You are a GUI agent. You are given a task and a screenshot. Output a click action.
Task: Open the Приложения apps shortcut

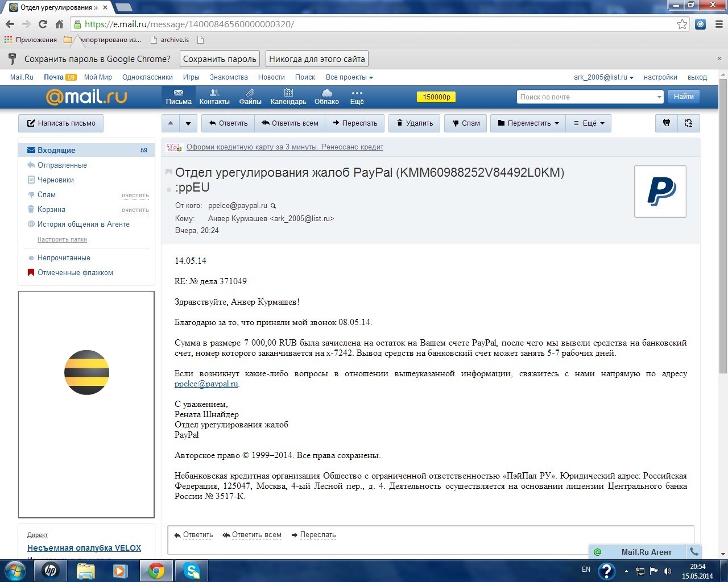31,40
